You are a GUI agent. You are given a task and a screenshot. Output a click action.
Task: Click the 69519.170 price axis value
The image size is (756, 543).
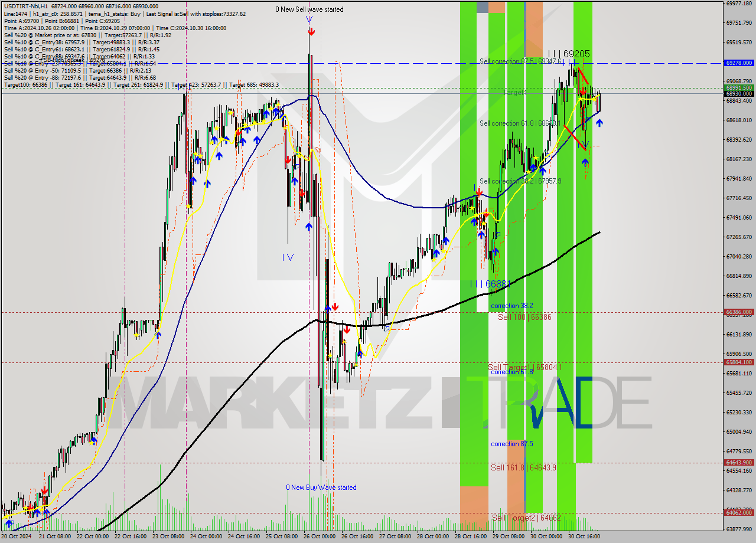click(739, 42)
